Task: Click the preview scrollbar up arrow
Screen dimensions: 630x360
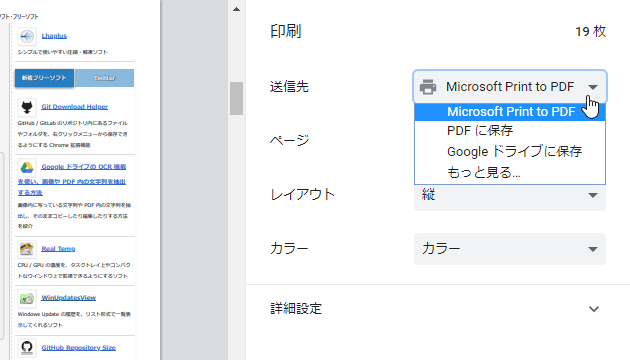Action: coord(237,9)
